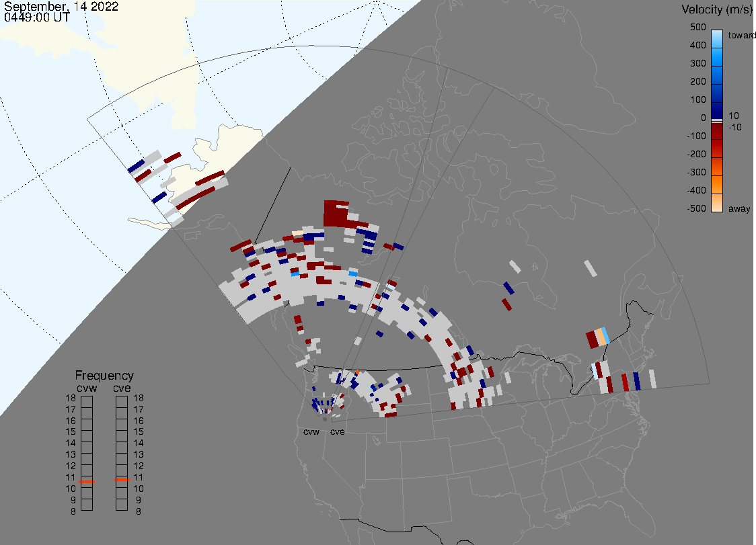Click the "cvw" radar station label on the map
This screenshot has height=545, width=756.
click(x=311, y=431)
